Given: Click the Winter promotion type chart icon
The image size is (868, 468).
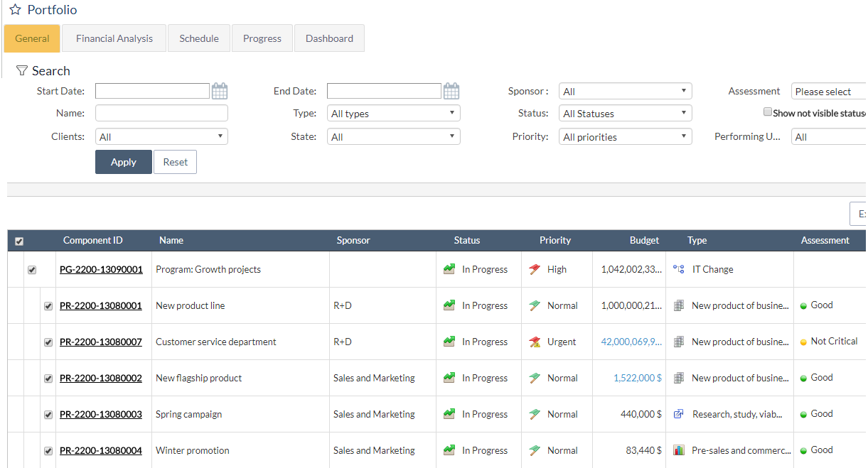Looking at the screenshot, I should point(679,450).
